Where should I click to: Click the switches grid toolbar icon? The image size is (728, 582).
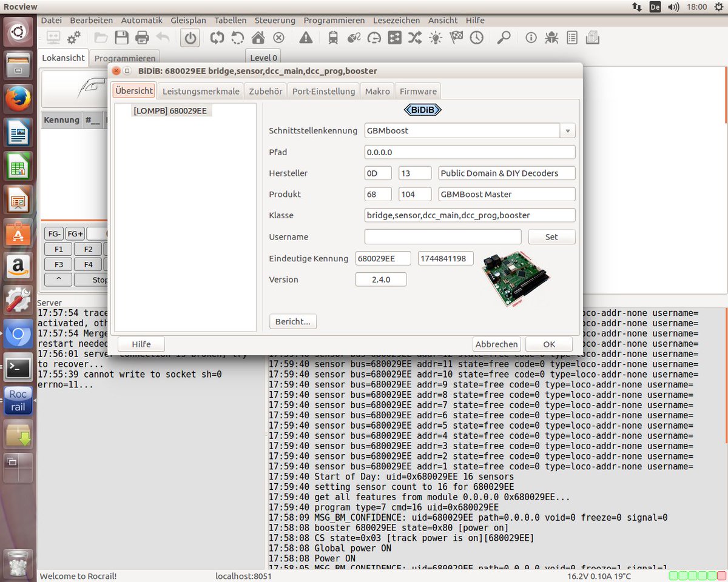pyautogui.click(x=394, y=38)
